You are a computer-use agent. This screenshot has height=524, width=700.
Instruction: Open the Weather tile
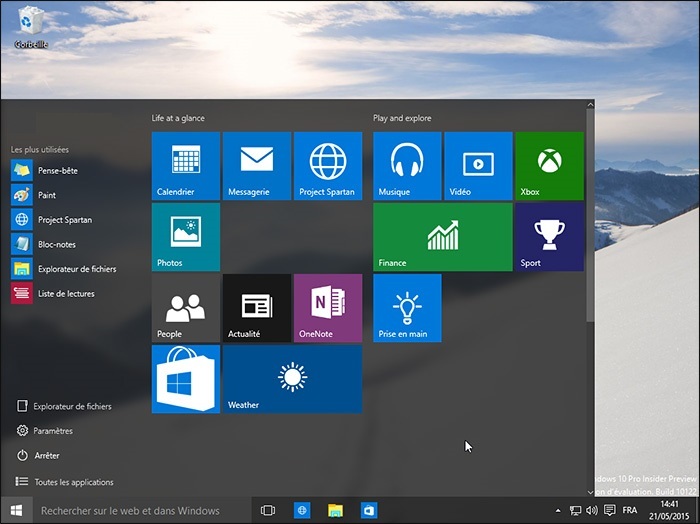click(292, 379)
